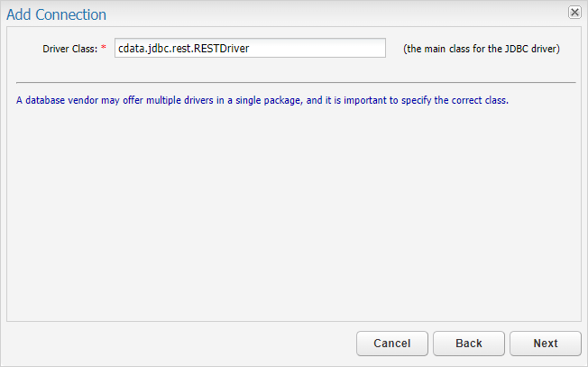
Task: Select the X icon at dialog corner
Action: coord(574,13)
